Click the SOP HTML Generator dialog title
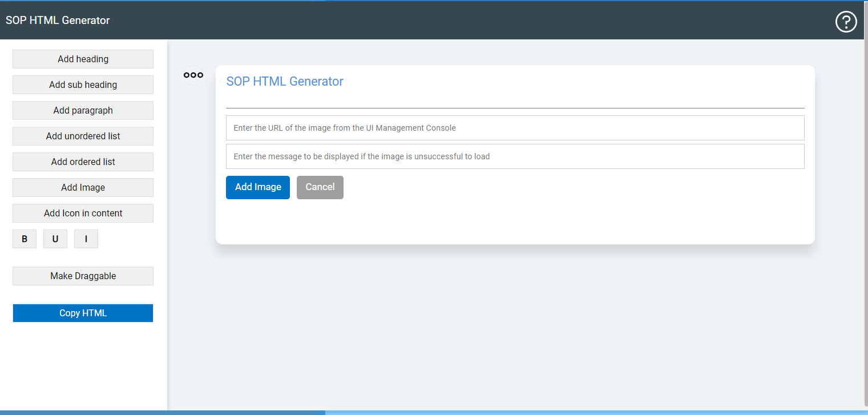 (x=285, y=81)
